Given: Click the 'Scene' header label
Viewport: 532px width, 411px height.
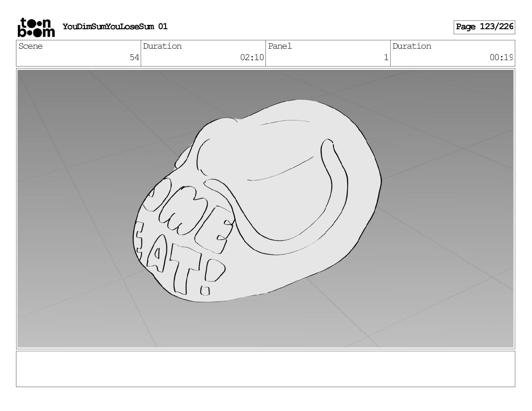Looking at the screenshot, I should click(x=31, y=46).
